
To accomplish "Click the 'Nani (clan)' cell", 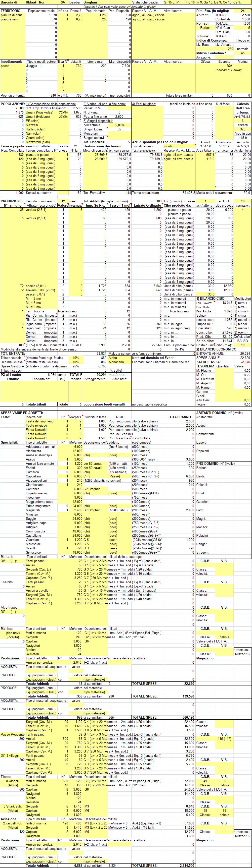I will coord(33,133).
